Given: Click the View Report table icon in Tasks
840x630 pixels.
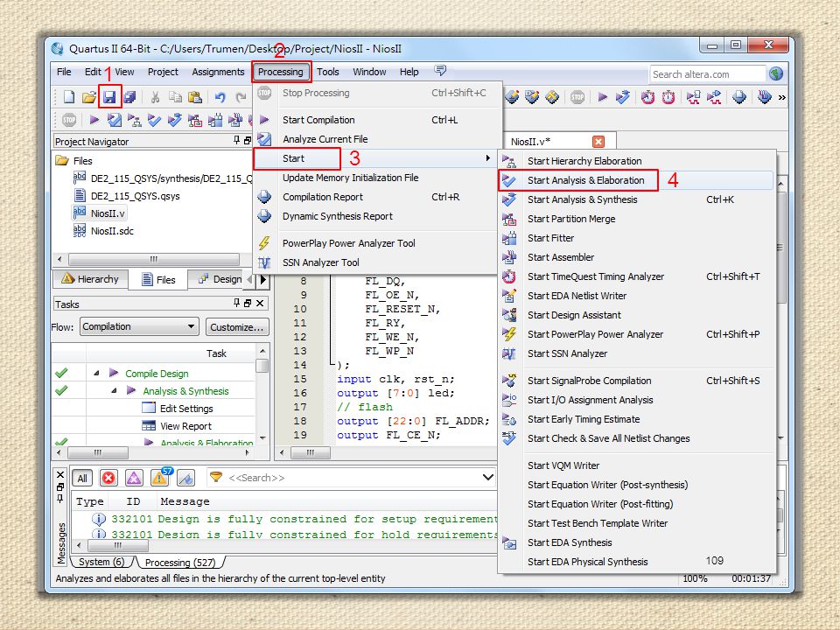Looking at the screenshot, I should (149, 425).
